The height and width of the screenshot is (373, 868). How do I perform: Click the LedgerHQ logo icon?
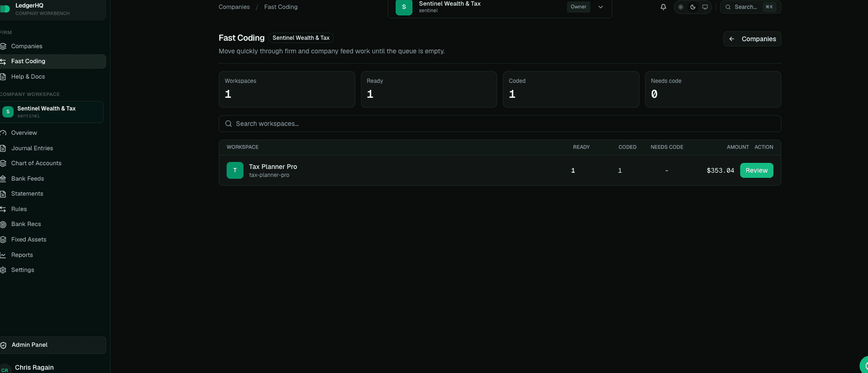(x=5, y=9)
